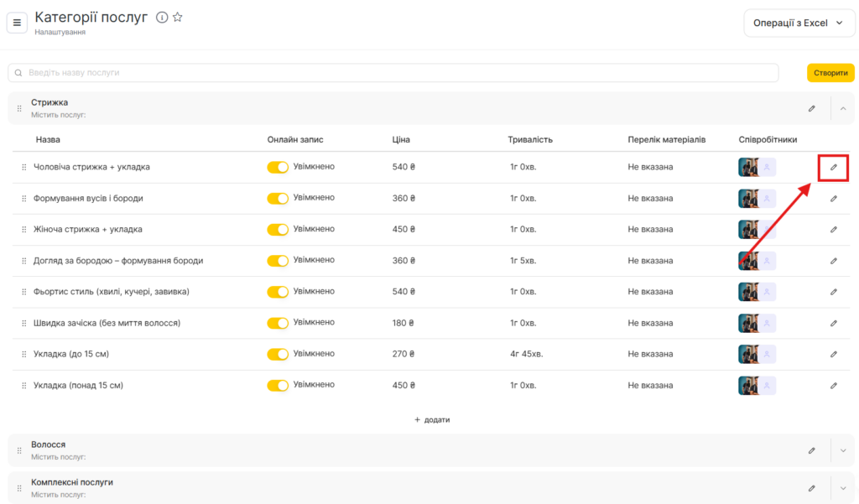This screenshot has width=859, height=504.
Task: Focus the service name search field
Action: pos(393,73)
